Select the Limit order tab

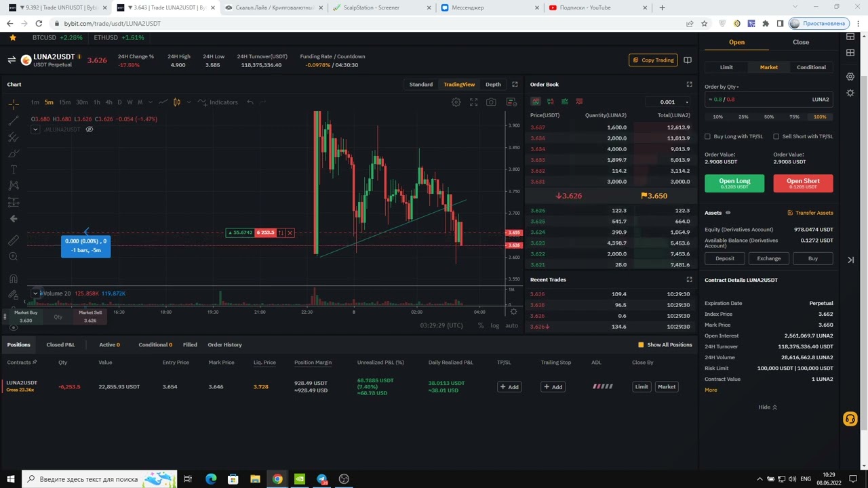click(x=726, y=67)
